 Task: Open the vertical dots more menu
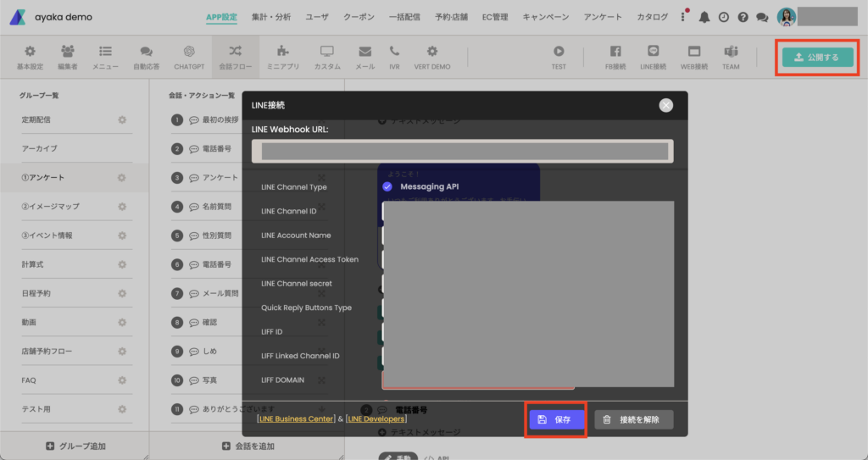(x=683, y=17)
